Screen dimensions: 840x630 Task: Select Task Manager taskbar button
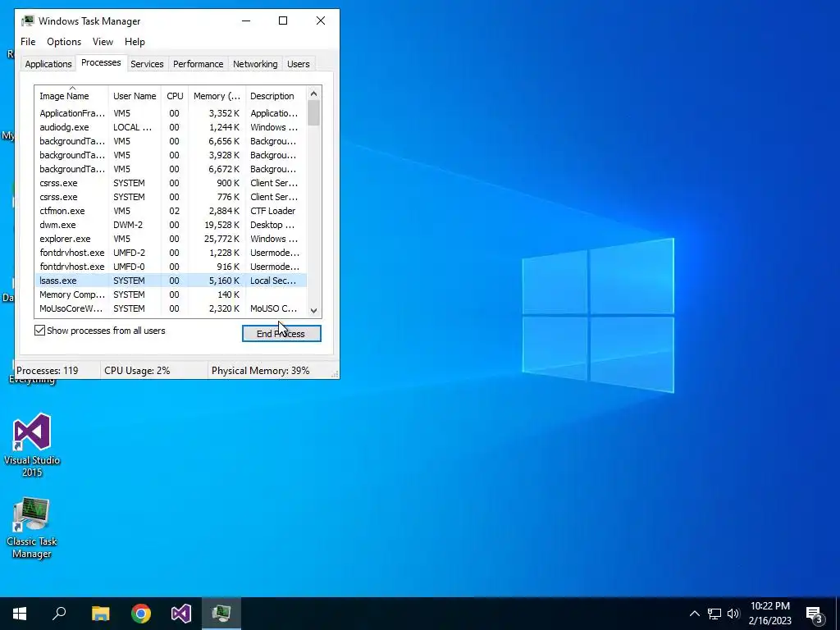(x=221, y=614)
